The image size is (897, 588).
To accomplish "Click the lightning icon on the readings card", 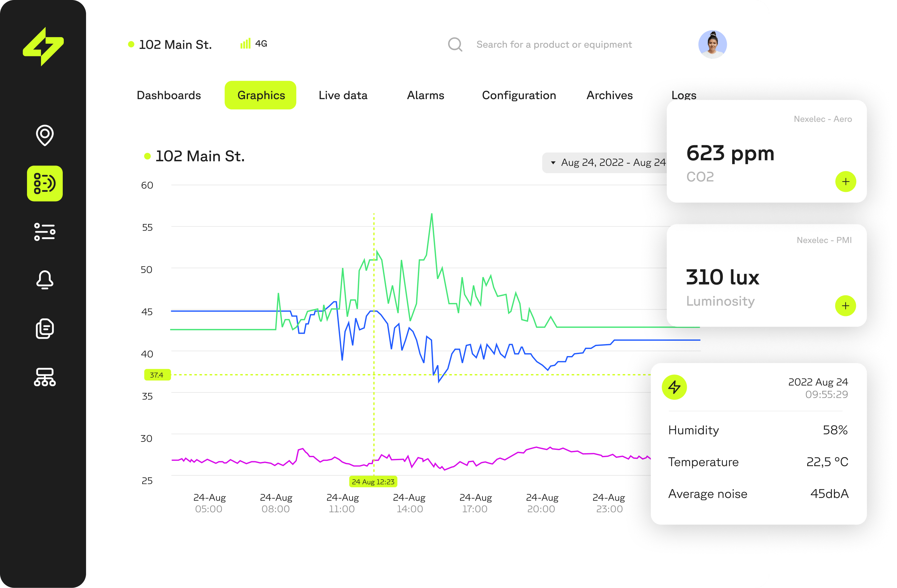I will coord(675,386).
